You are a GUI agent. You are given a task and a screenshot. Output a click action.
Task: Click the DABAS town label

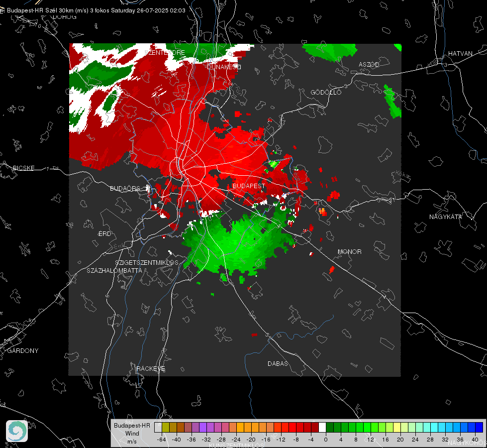[278, 363]
